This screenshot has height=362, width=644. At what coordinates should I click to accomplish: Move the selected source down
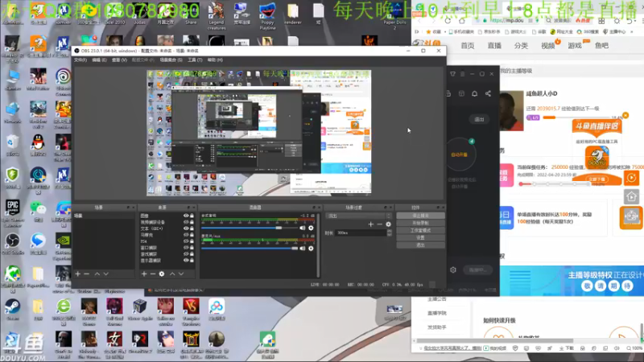(181, 274)
